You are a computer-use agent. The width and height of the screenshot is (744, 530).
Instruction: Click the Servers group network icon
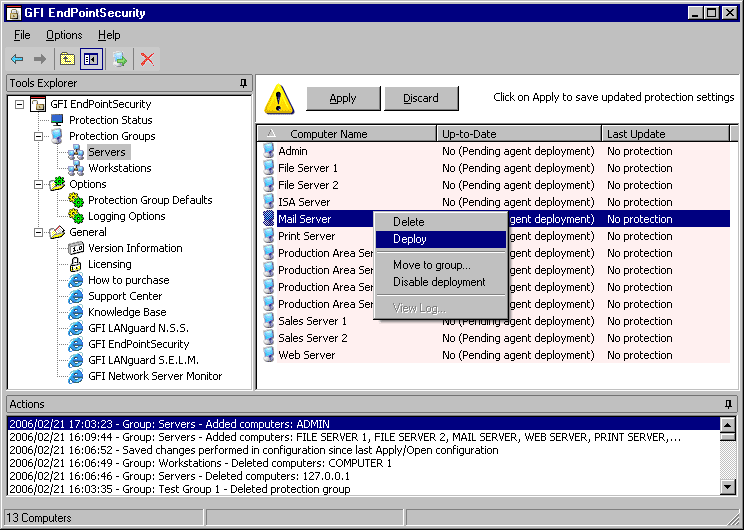click(x=75, y=152)
